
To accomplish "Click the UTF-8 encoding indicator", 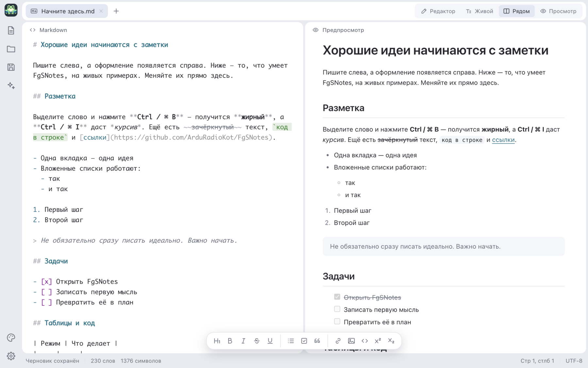I will (x=574, y=361).
